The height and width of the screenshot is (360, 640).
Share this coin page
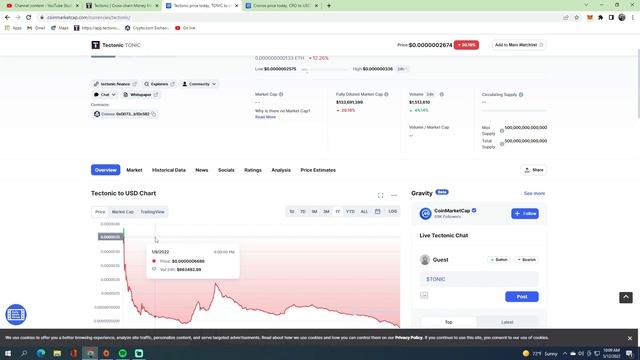pos(533,170)
